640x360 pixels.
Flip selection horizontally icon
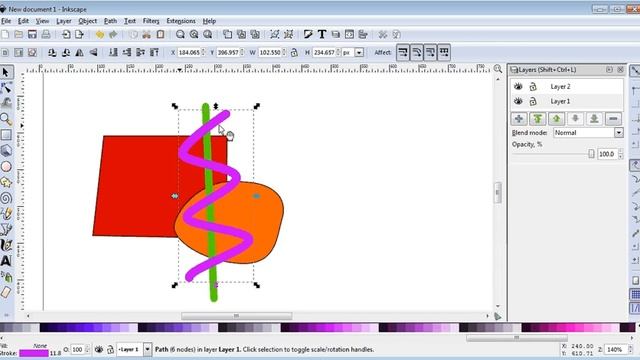80,52
